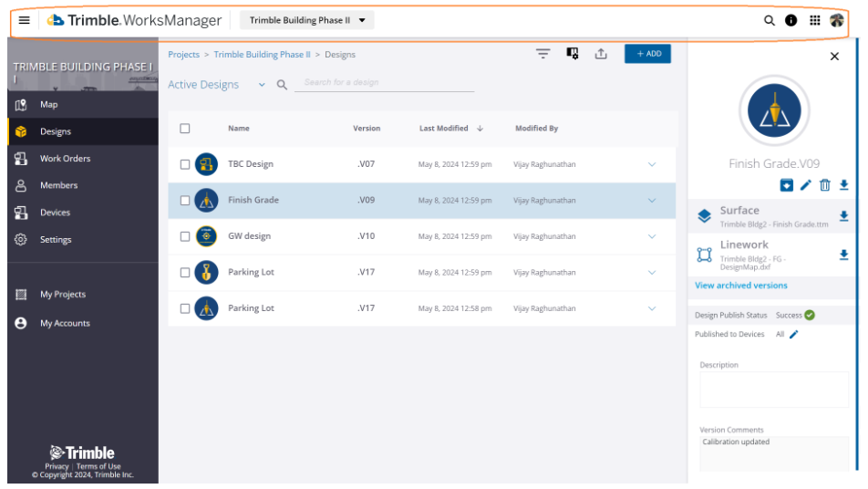The image size is (868, 489).
Task: Download Finish Grade.V09 design from panel header
Action: [x=843, y=185]
